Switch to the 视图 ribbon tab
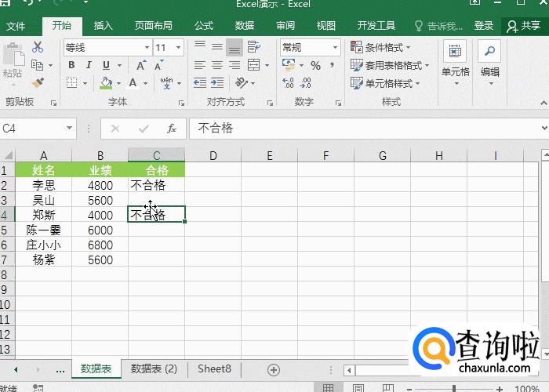This screenshot has height=392, width=549. pos(326,26)
